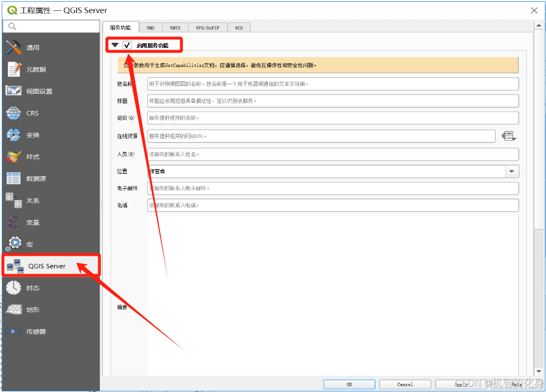The width and height of the screenshot is (546, 392).
Task: Click the Cancel button
Action: point(405,384)
